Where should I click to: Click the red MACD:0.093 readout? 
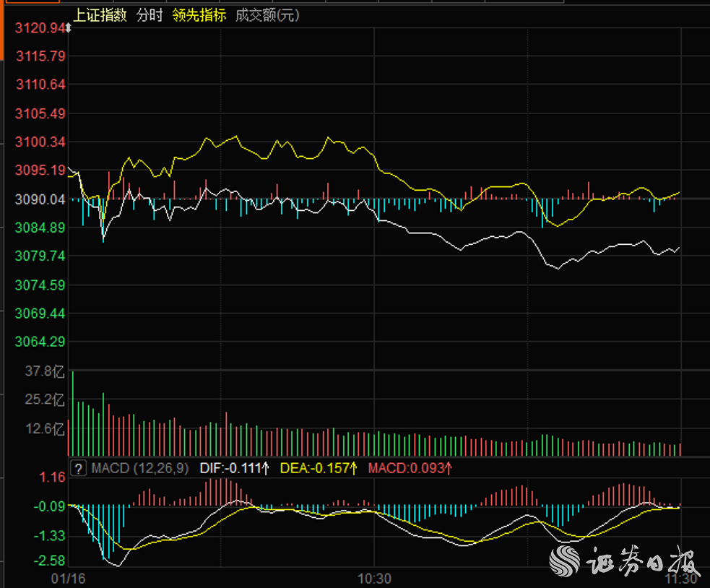[x=405, y=468]
